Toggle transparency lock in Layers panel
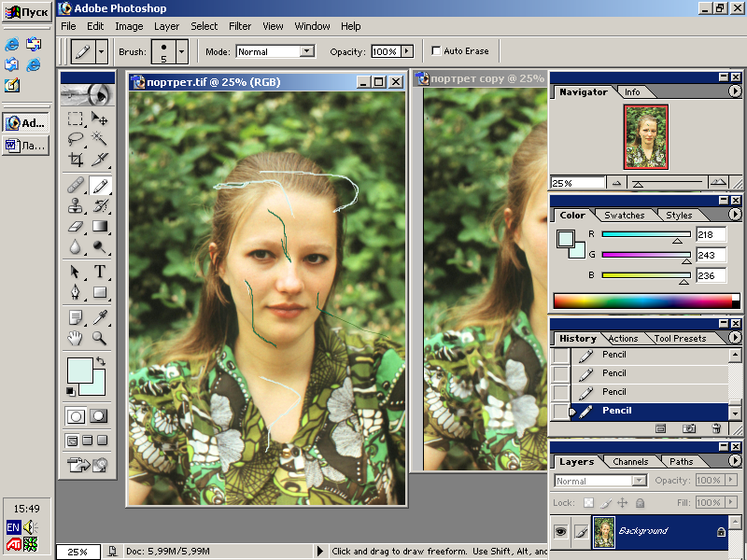 589,503
